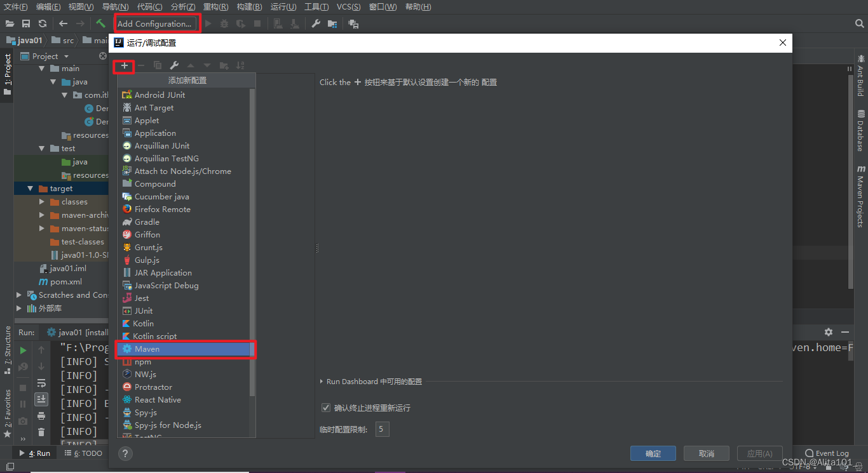Click the 确定 OK button
This screenshot has height=473, width=868.
coord(653,453)
